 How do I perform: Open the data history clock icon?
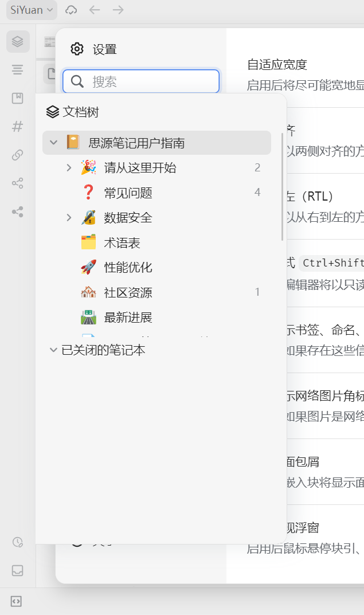18,542
